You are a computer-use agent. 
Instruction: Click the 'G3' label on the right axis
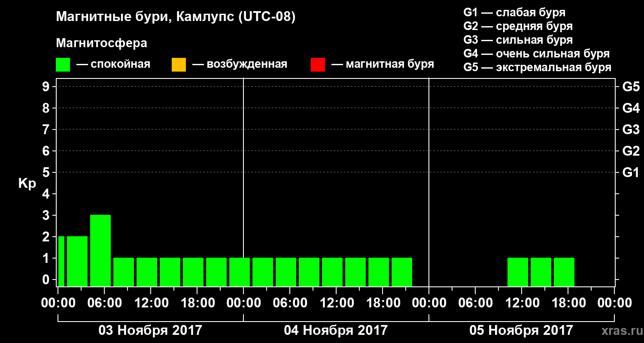point(631,129)
